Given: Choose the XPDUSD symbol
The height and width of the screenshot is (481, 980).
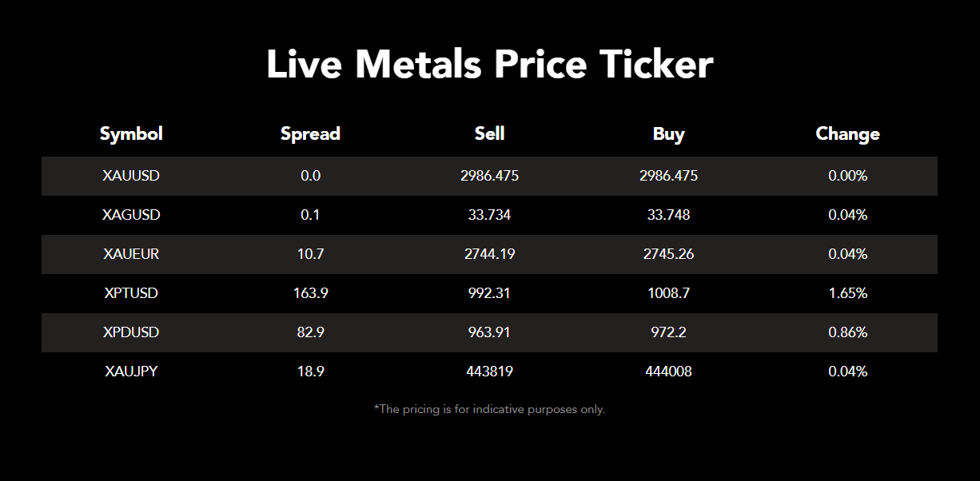Looking at the screenshot, I should 131,332.
